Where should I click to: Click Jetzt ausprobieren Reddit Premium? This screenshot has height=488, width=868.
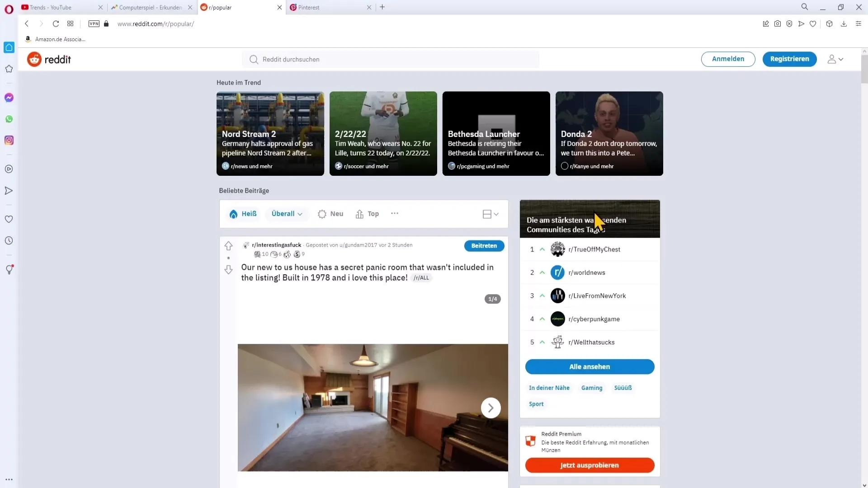pyautogui.click(x=590, y=465)
